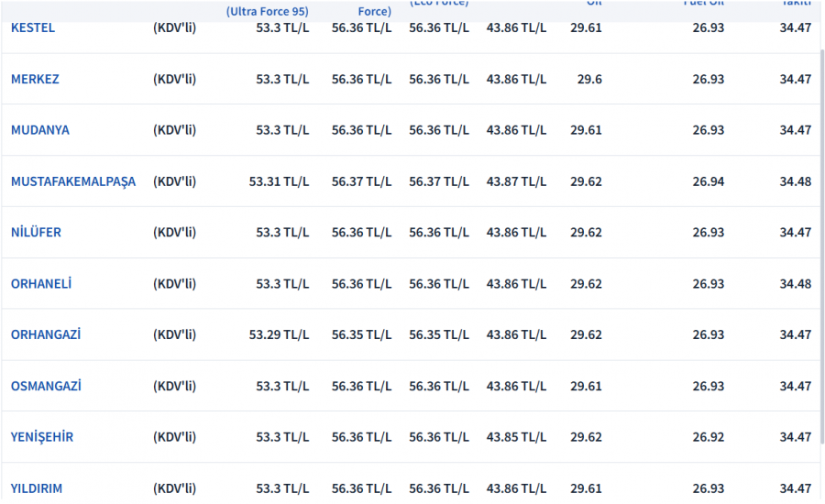Click the 43.85 TL/L price in Yenişehir row
The image size is (825, 504).
point(516,437)
